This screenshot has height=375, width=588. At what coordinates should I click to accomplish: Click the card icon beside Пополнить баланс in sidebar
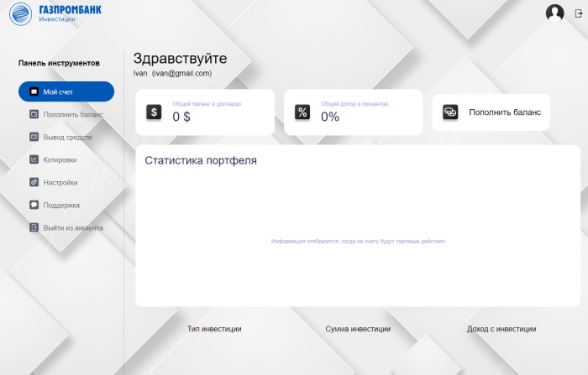coord(34,114)
